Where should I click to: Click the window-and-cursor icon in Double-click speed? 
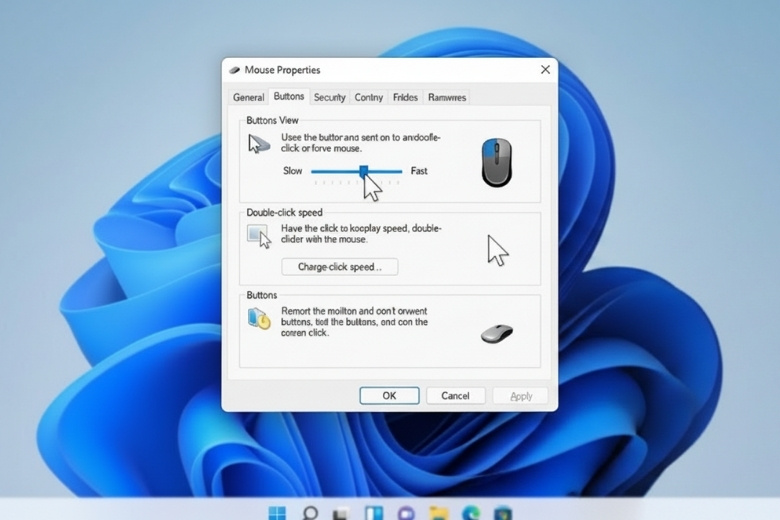[x=259, y=236]
